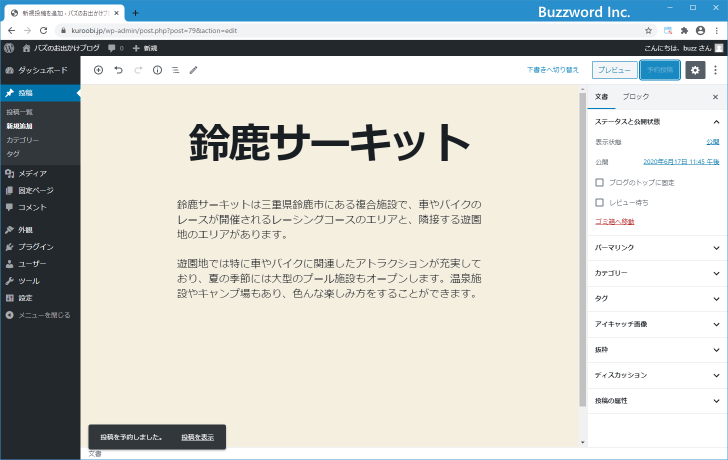The image size is (728, 460).
Task: Open the Chrome profile icon
Action: [x=700, y=31]
